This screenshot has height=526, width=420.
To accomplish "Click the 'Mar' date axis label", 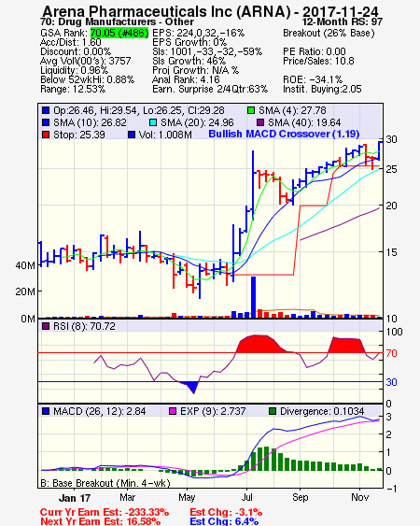I will pyautogui.click(x=127, y=497).
